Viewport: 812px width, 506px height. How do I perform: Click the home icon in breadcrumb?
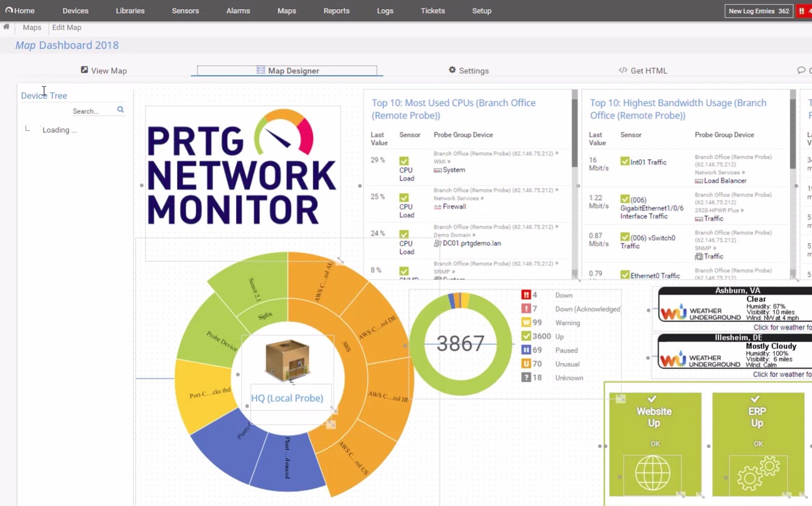(6, 27)
